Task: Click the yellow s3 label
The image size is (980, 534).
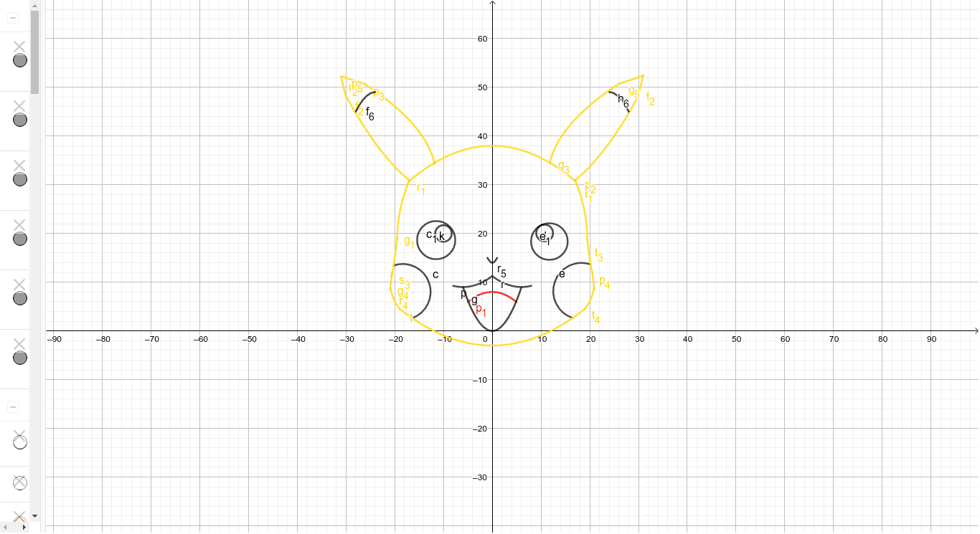Action: (x=404, y=282)
